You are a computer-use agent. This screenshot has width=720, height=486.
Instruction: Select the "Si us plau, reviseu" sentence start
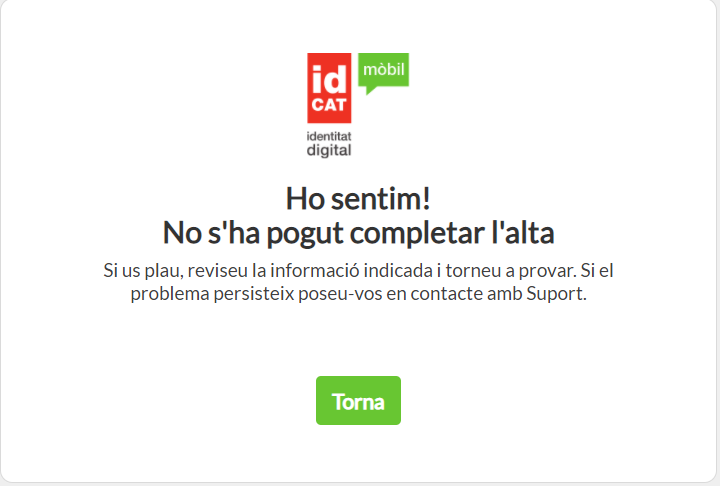click(175, 271)
